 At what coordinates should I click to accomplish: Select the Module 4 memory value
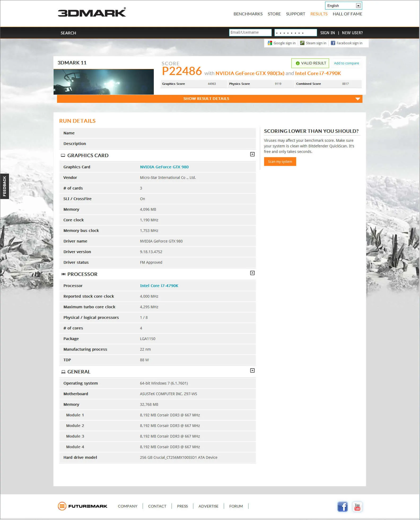coord(170,447)
